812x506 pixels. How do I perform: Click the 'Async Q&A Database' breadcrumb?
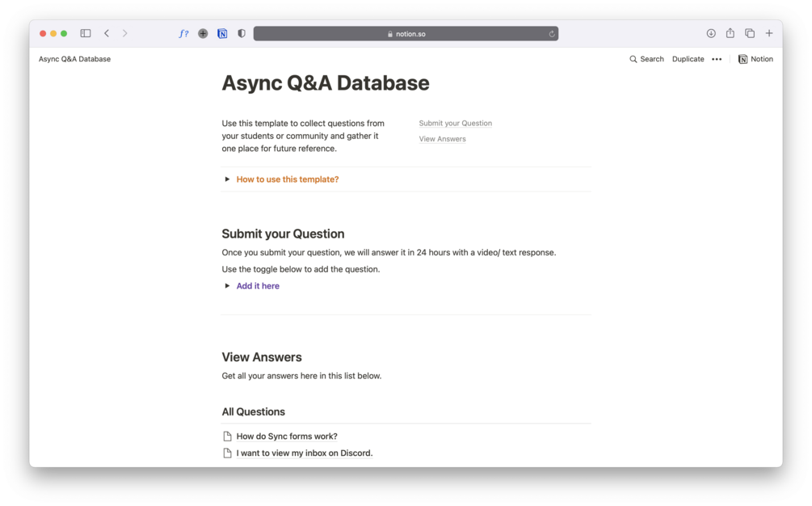(74, 58)
